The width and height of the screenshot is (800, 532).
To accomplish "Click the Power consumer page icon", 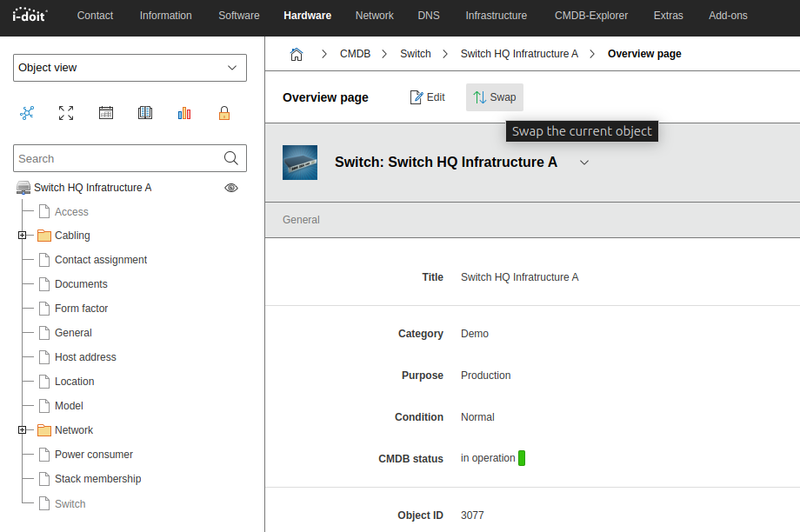I will (44, 455).
